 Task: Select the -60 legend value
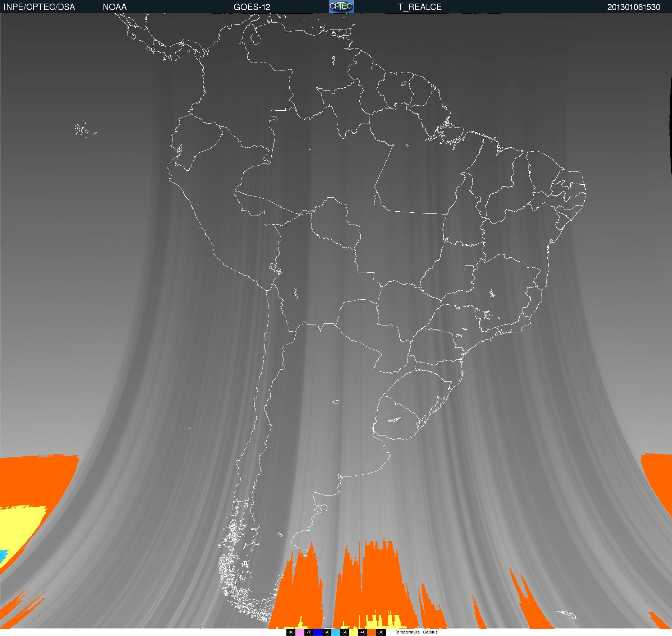pyautogui.click(x=326, y=632)
